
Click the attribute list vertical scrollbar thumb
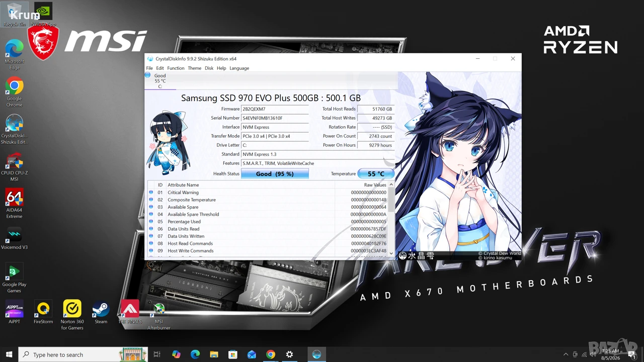[391, 200]
